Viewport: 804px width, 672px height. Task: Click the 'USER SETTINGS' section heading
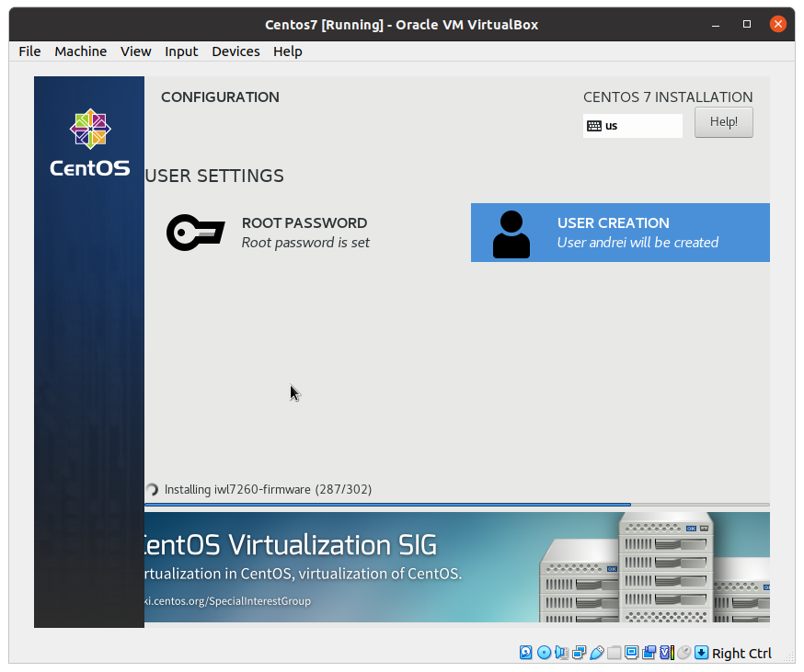[214, 176]
